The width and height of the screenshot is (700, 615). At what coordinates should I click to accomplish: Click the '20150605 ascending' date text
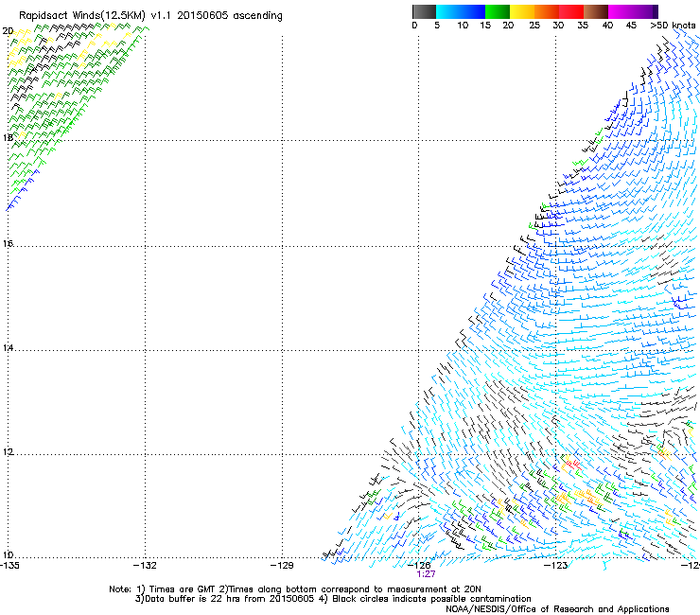[230, 16]
